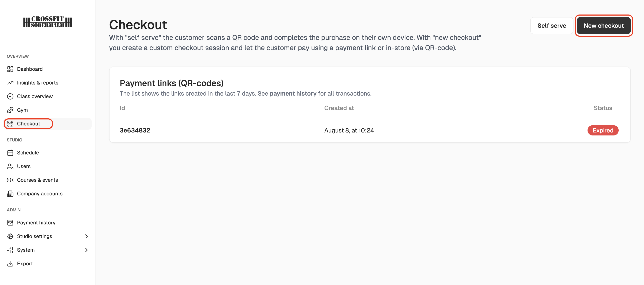
Task: Go to Class overview page
Action: [x=35, y=96]
